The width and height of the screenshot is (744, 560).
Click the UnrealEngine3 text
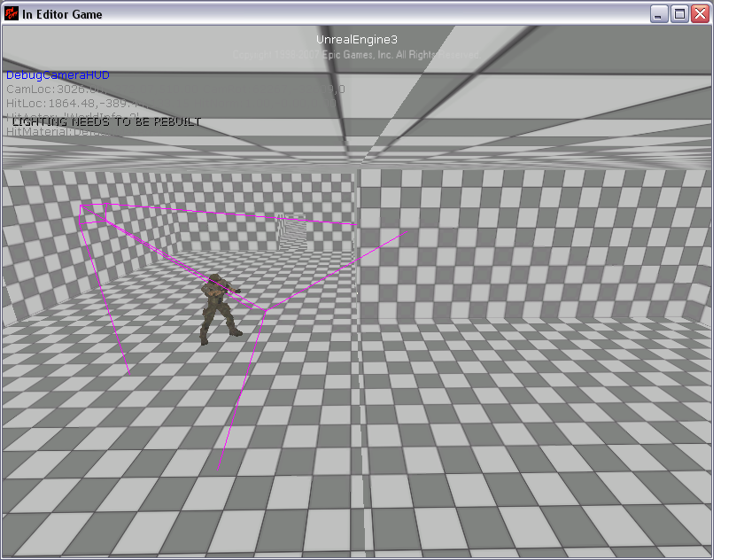click(357, 39)
